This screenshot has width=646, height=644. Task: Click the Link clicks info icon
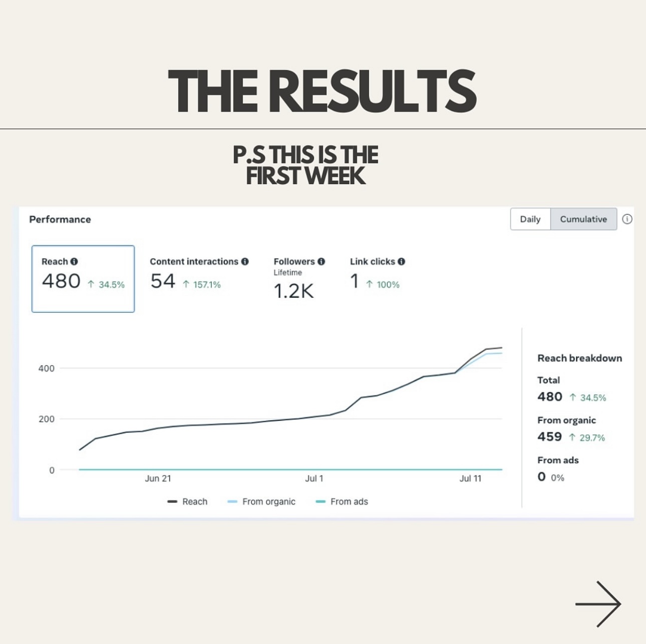click(x=402, y=261)
